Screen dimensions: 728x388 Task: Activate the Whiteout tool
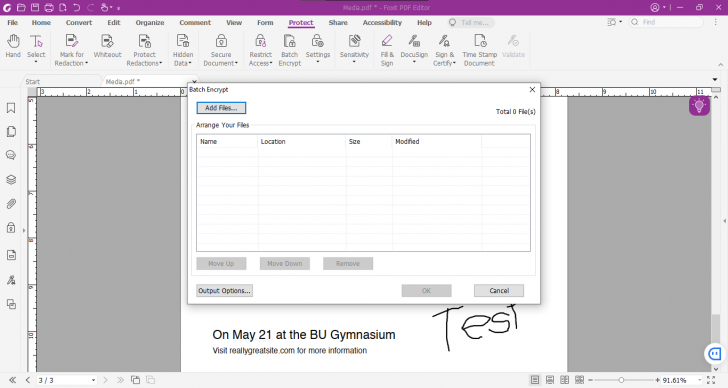click(107, 46)
